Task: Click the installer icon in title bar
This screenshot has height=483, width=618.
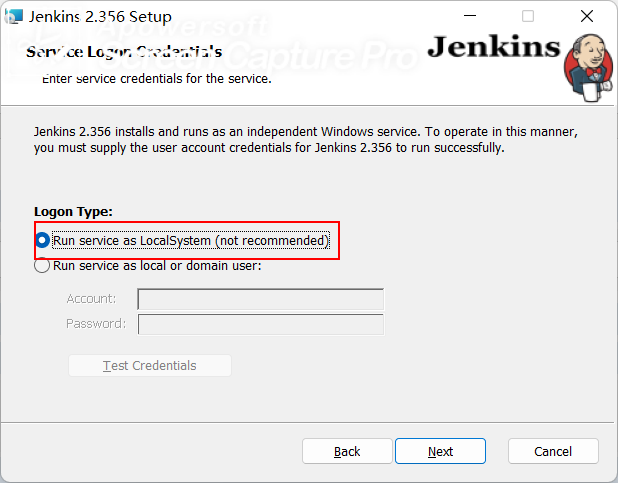Action: coord(13,16)
